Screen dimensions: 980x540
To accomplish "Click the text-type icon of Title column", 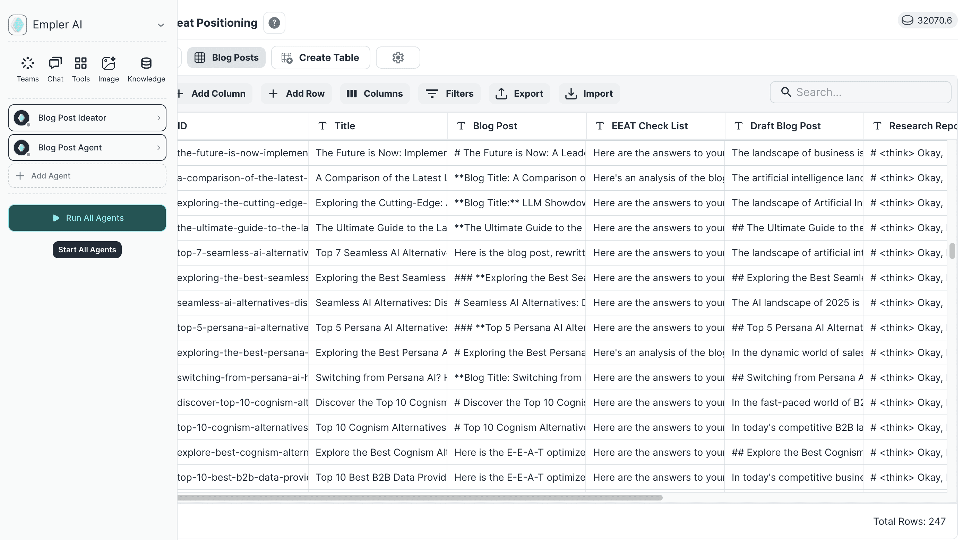I will point(322,126).
